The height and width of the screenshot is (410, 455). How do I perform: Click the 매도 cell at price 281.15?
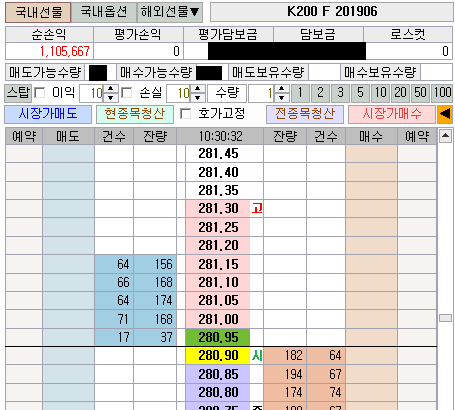coord(68,264)
